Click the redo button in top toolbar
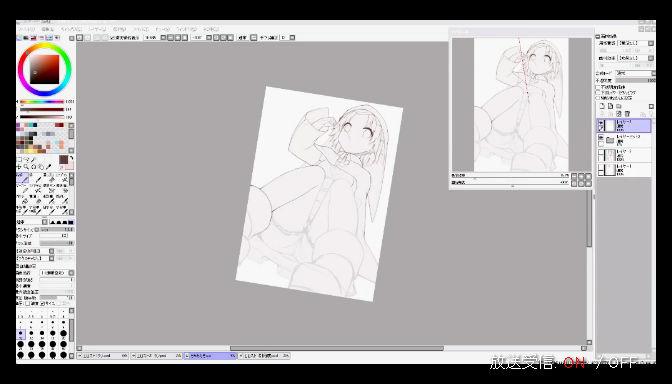672x384 pixels. click(x=87, y=38)
